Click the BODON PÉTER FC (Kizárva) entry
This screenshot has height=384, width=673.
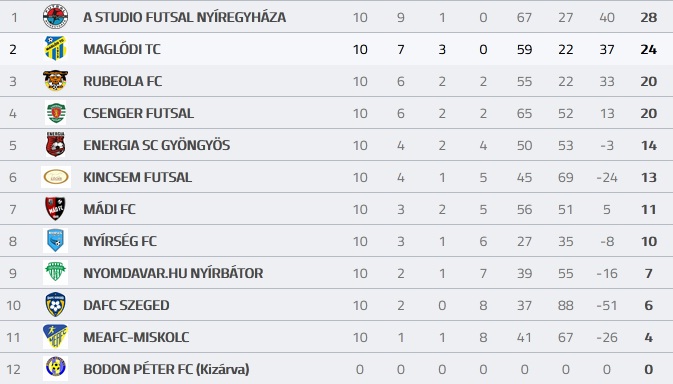coord(166,369)
